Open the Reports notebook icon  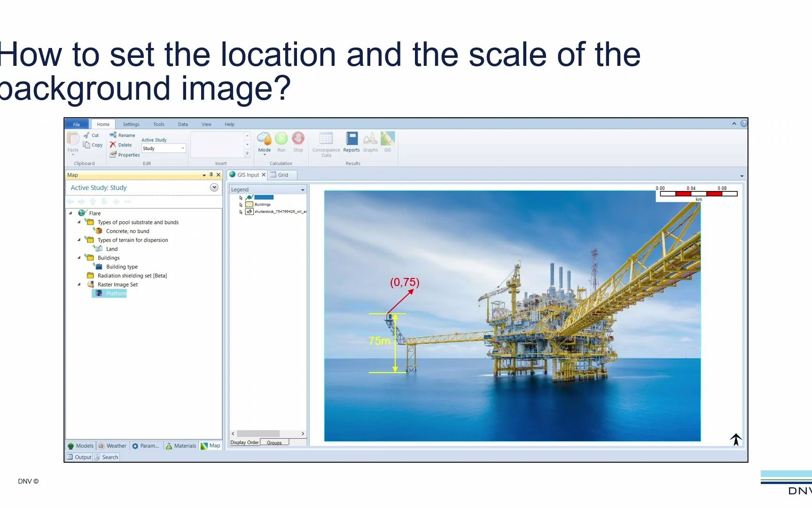pyautogui.click(x=351, y=138)
